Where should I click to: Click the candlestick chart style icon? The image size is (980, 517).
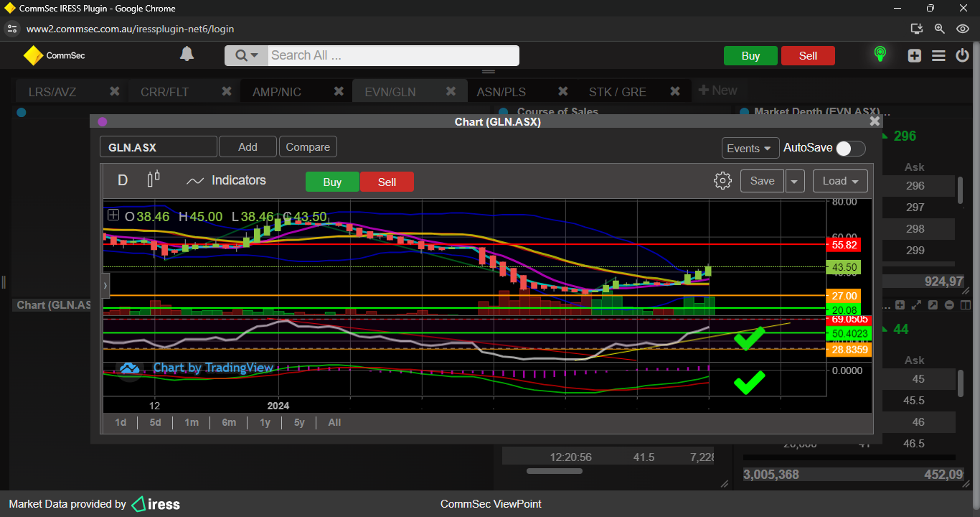154,180
